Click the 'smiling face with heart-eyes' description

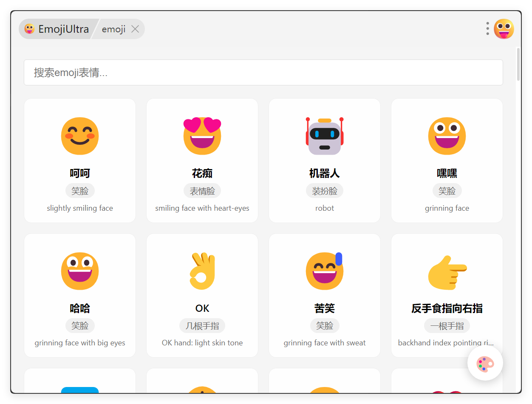pyautogui.click(x=202, y=208)
